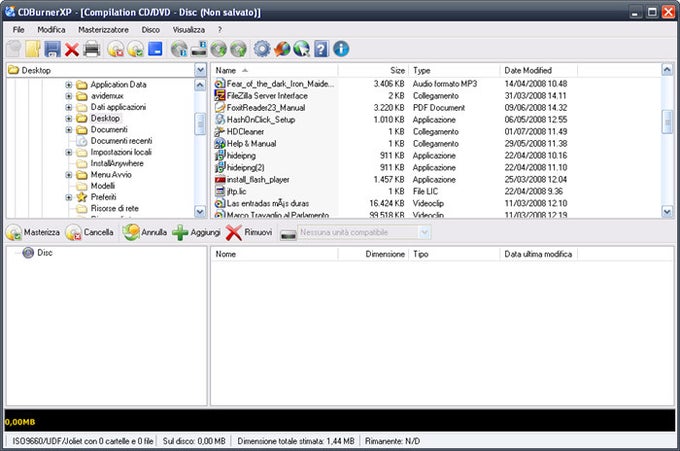Screen dimensions: 680x451
Task: Click the Annulla button
Action: [144, 232]
